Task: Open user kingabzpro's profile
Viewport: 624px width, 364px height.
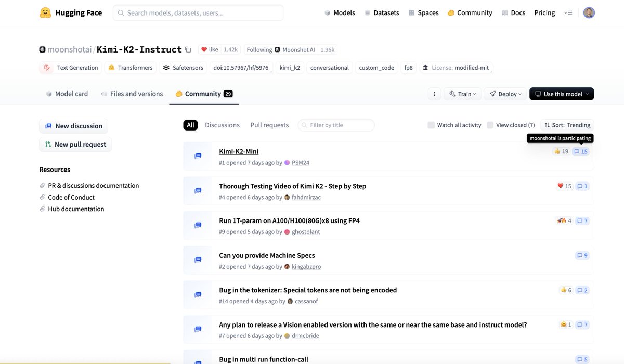Action: tap(306, 267)
